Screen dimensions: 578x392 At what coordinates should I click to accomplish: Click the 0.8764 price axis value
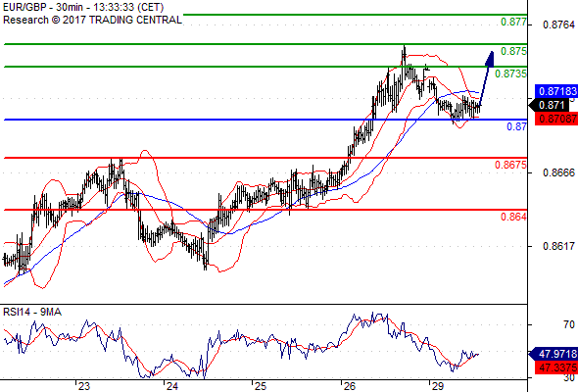558,24
